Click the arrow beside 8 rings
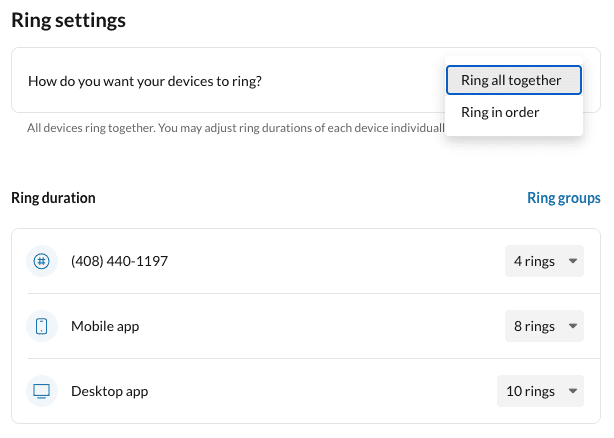This screenshot has width=614, height=438. [x=573, y=326]
